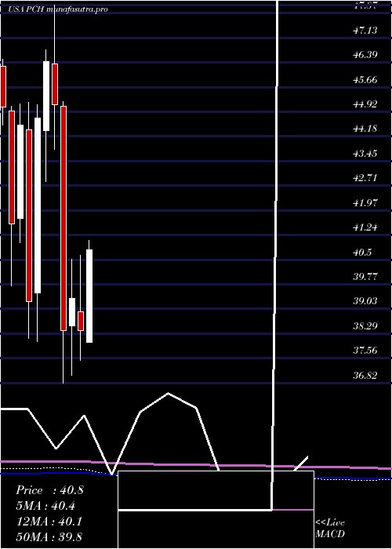Click the 43.45 price axis label
This screenshot has width=392, height=549.
[x=365, y=154]
